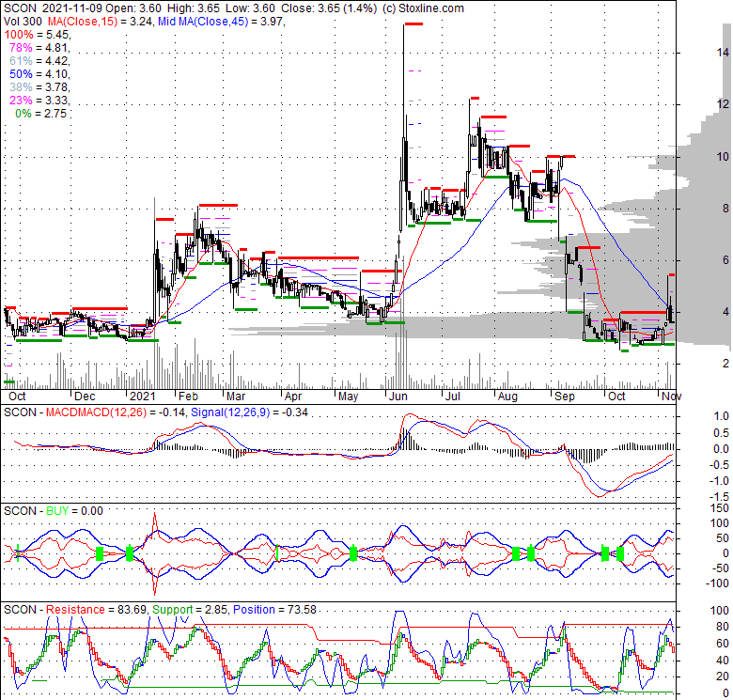The width and height of the screenshot is (733, 700).
Task: Click the 'Aug' month axis label
Action: 507,397
